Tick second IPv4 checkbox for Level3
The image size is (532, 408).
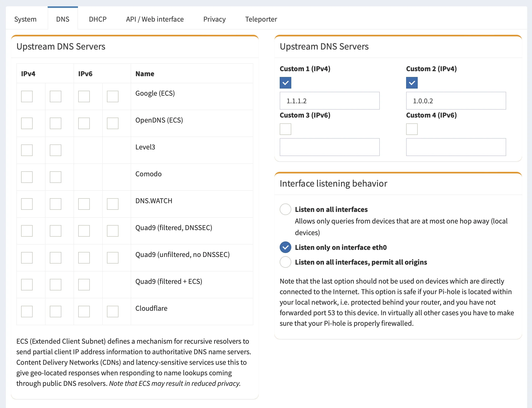point(56,150)
